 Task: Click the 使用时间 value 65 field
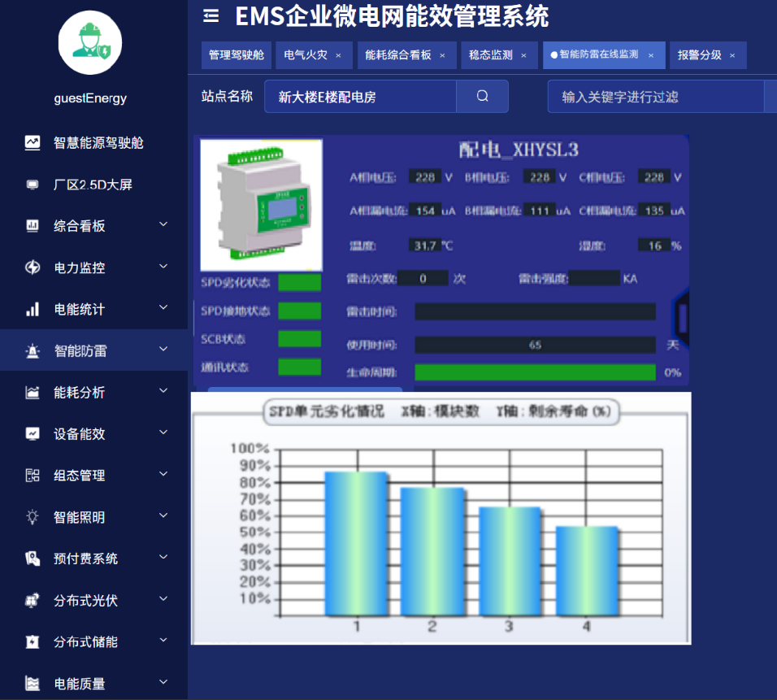point(535,345)
